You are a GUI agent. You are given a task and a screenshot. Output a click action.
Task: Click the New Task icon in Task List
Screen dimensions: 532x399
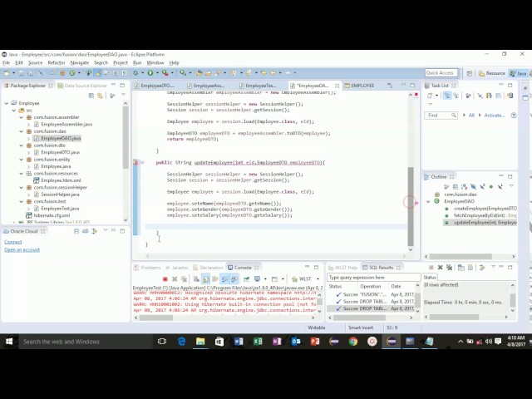tap(430, 96)
